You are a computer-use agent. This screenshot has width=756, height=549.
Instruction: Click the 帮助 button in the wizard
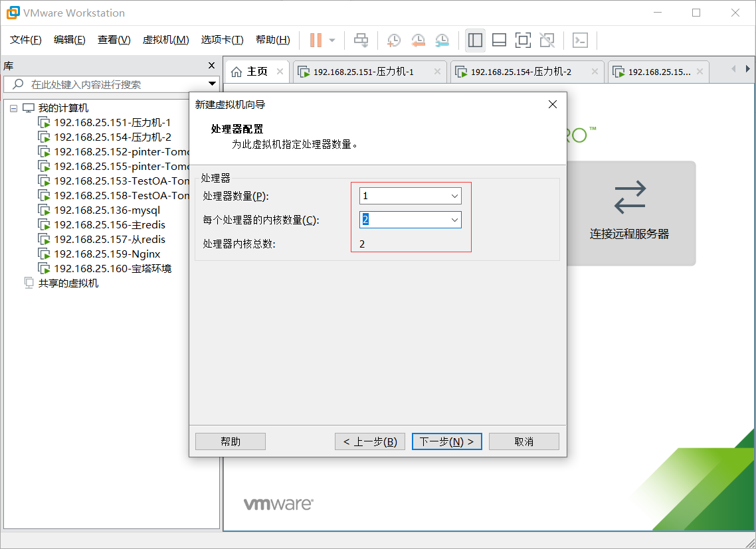(231, 441)
